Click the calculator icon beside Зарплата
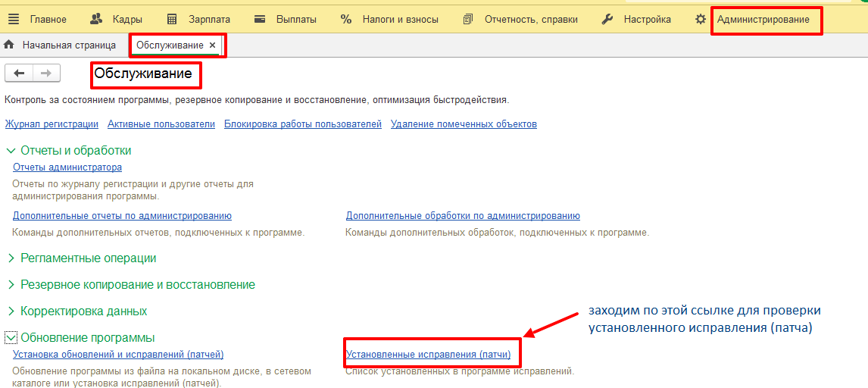Viewport: 868px width, 388px height. 172,20
